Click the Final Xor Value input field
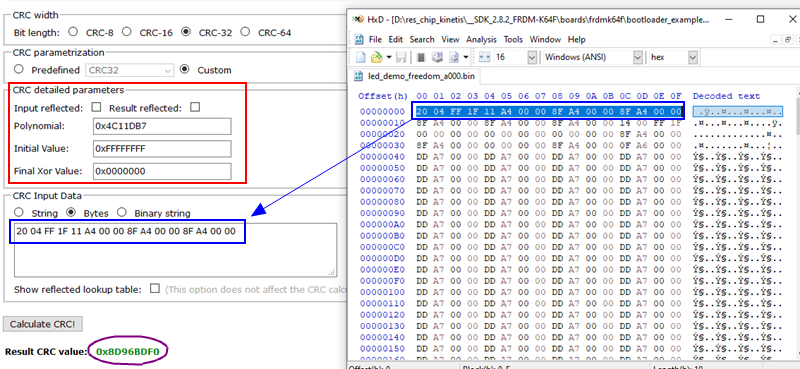 click(162, 171)
